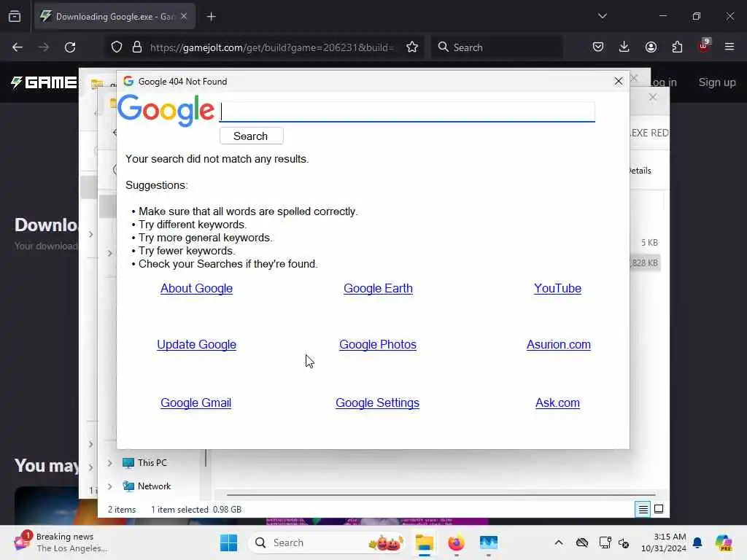
Task: Switch Explorer to details view icon
Action: (643, 510)
